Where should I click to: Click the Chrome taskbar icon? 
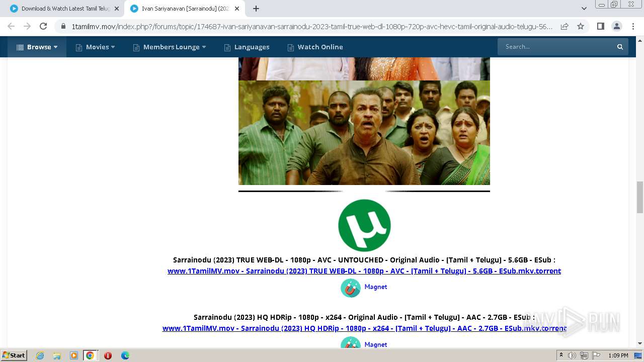coord(90,355)
